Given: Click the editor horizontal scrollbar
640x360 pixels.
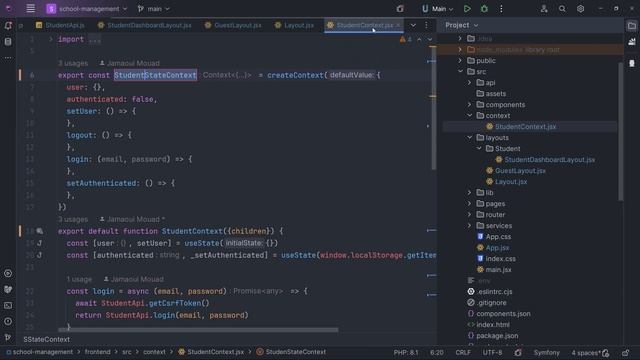Looking at the screenshot, I should 198,330.
